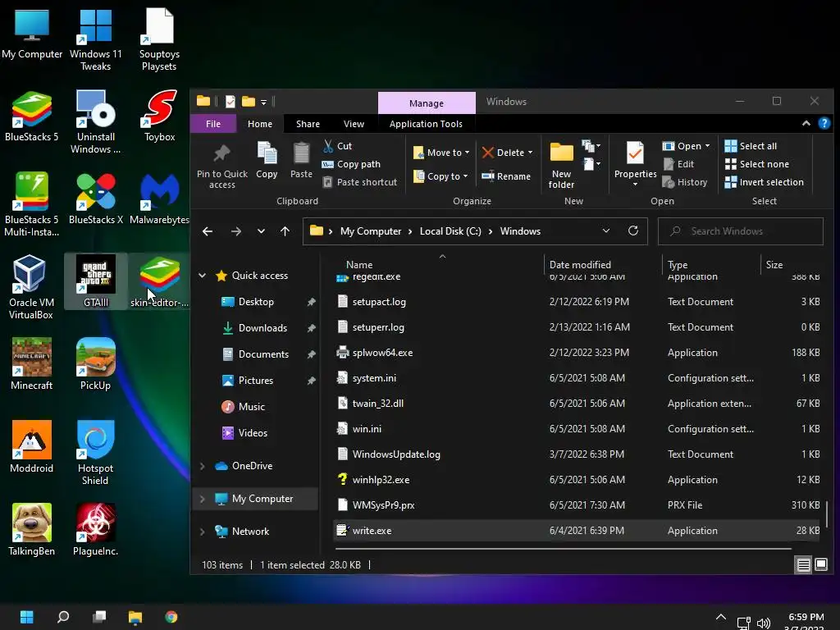Switch to details view layout icon
This screenshot has width=840, height=630.
(x=804, y=564)
